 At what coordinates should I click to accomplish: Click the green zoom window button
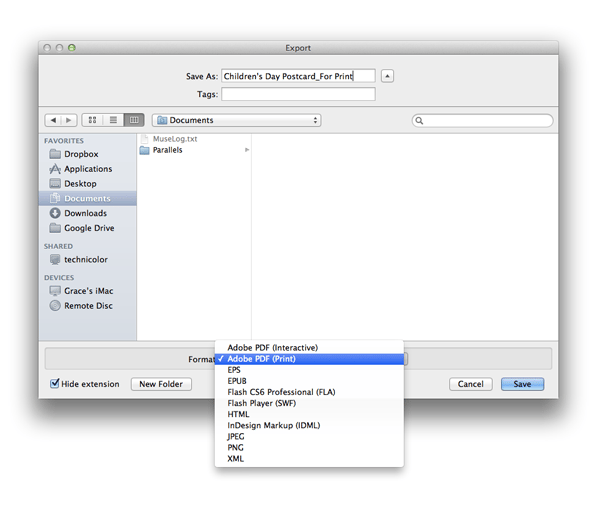(72, 47)
